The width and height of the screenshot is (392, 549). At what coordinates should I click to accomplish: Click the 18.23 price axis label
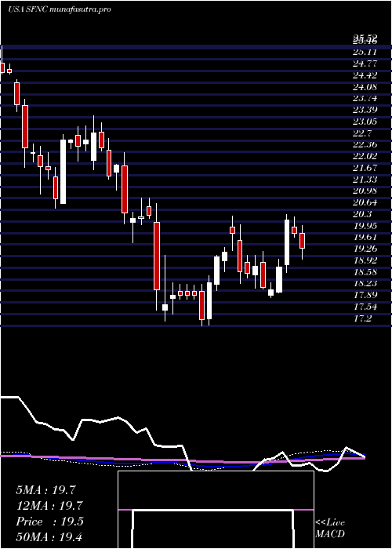[x=365, y=283]
